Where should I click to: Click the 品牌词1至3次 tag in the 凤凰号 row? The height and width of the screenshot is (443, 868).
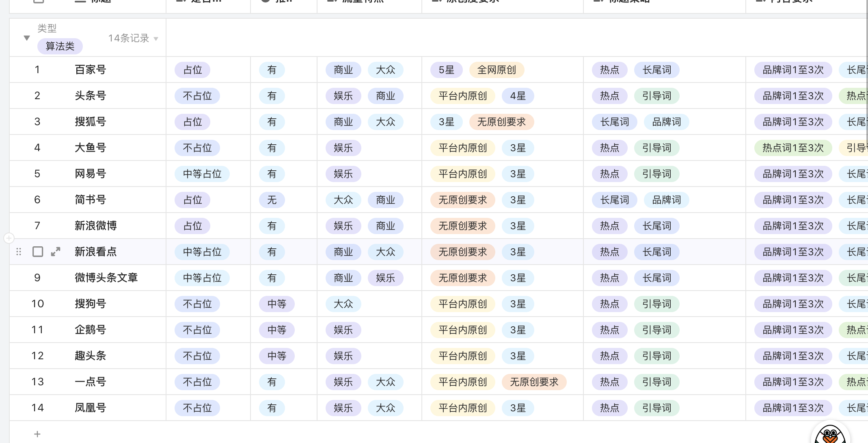(x=793, y=408)
